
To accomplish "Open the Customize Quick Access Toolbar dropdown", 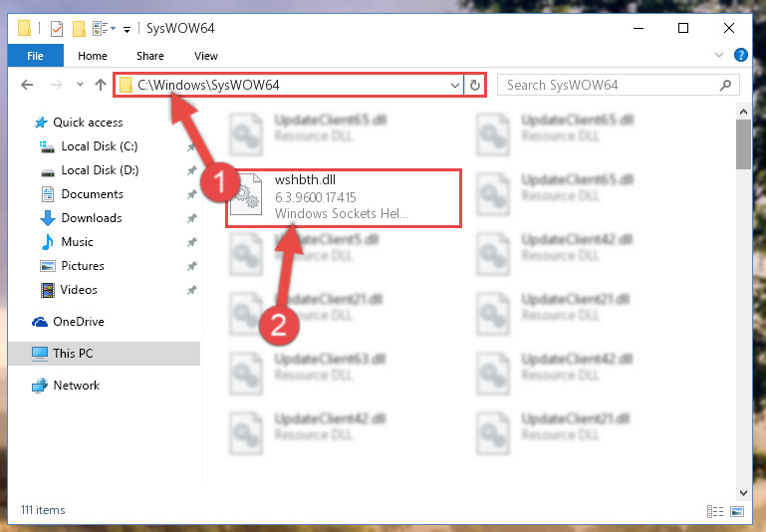I will [127, 30].
